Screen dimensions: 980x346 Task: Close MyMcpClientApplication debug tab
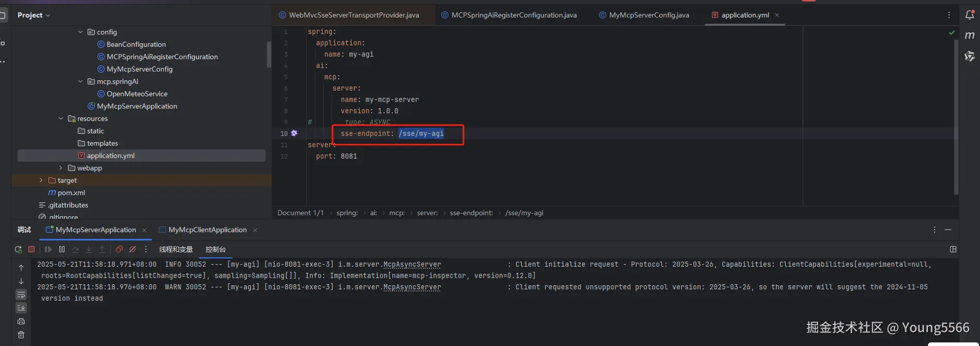pyautogui.click(x=255, y=230)
